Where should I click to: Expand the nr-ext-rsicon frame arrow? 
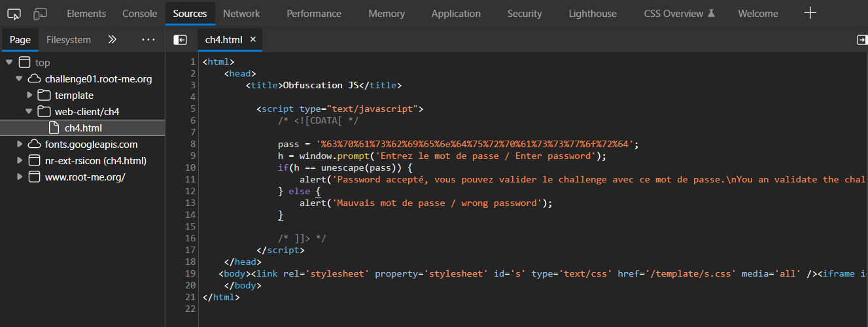coord(19,161)
